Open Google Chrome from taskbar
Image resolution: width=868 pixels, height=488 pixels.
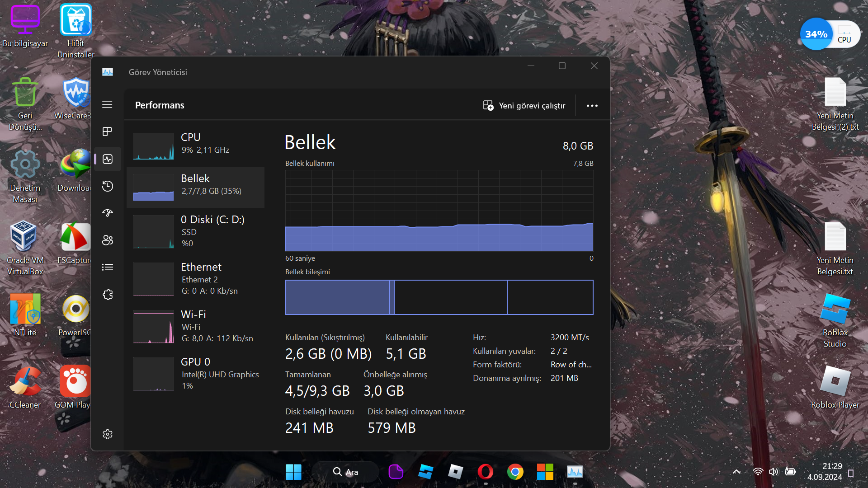[515, 472]
